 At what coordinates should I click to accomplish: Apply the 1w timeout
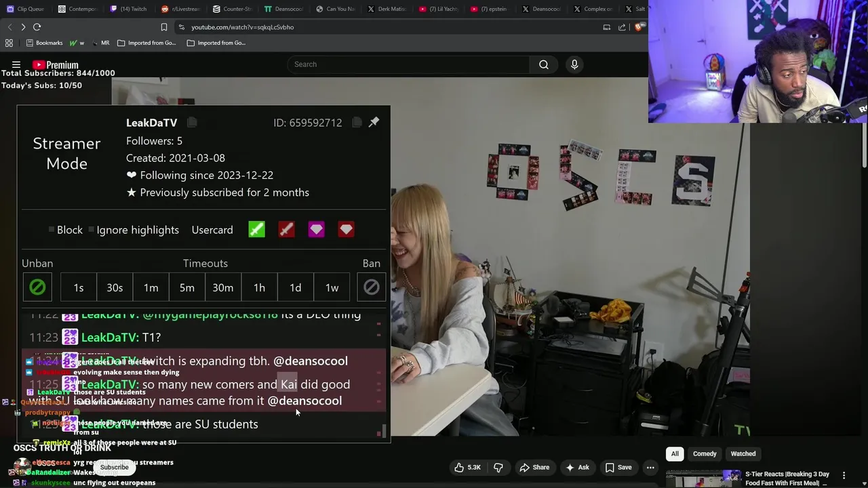332,287
